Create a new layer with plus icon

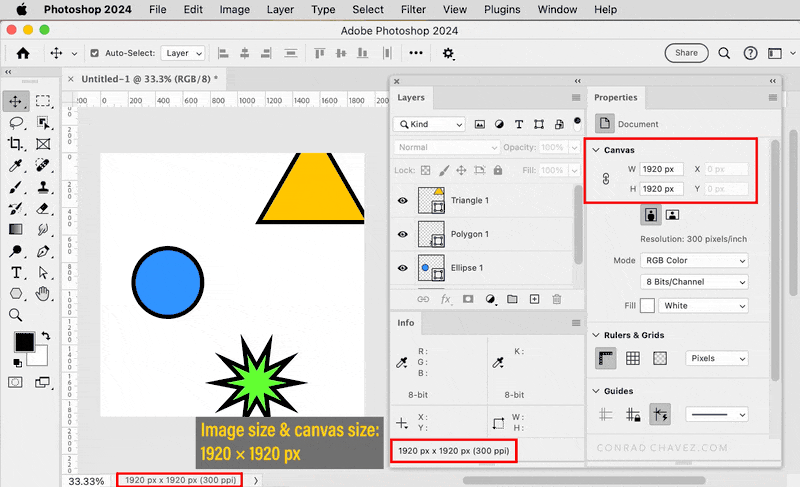[534, 299]
